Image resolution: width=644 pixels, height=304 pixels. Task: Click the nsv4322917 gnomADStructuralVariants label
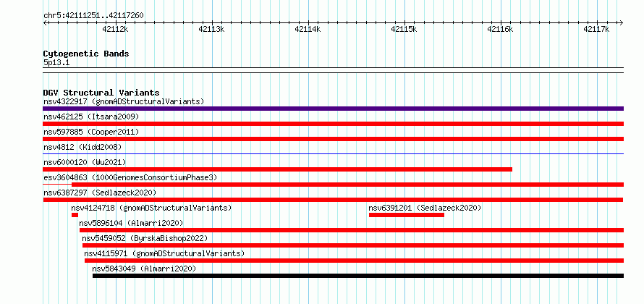pyautogui.click(x=124, y=101)
